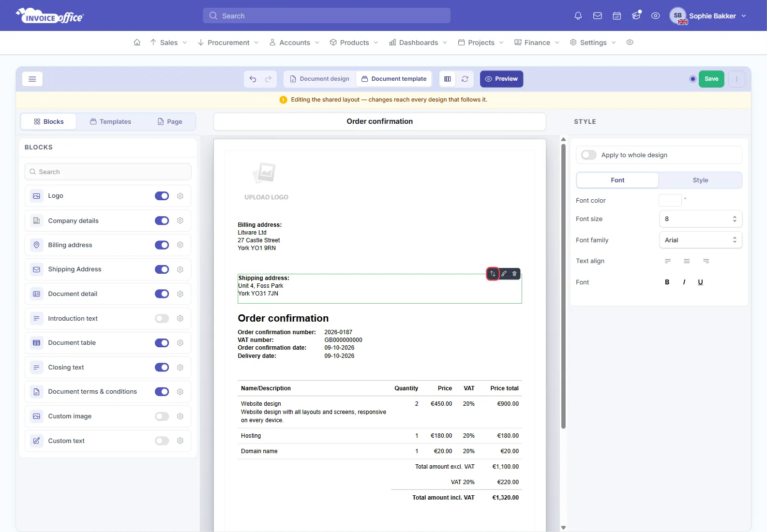Click the edit pencil on shipping block
Image resolution: width=767 pixels, height=532 pixels.
pos(504,274)
